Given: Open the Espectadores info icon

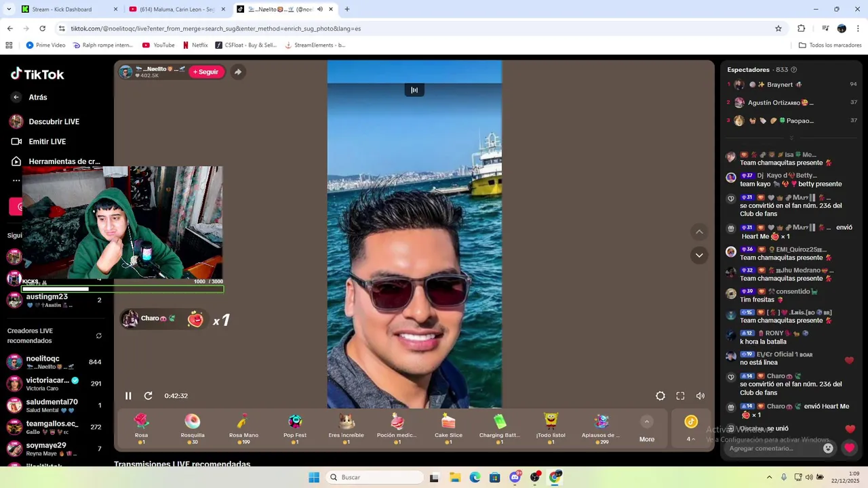Looking at the screenshot, I should click(x=794, y=70).
